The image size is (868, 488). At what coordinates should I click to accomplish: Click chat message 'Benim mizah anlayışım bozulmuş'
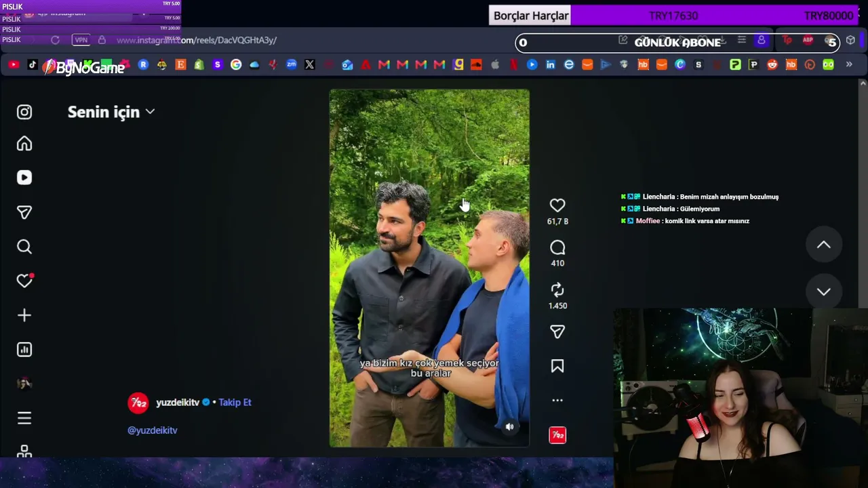[x=729, y=197]
